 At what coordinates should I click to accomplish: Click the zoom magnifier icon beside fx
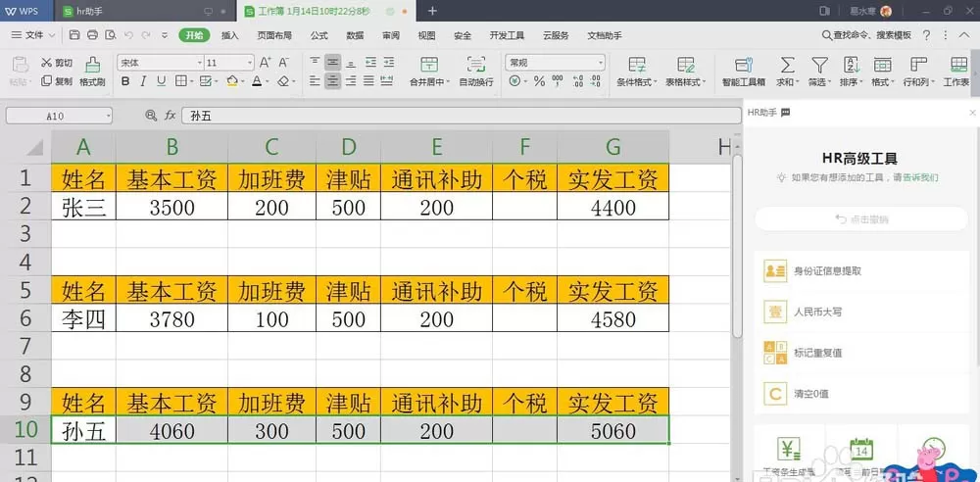[x=151, y=115]
